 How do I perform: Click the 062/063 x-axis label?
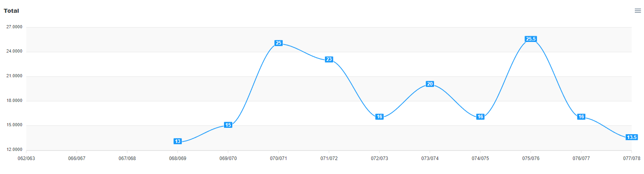26,158
